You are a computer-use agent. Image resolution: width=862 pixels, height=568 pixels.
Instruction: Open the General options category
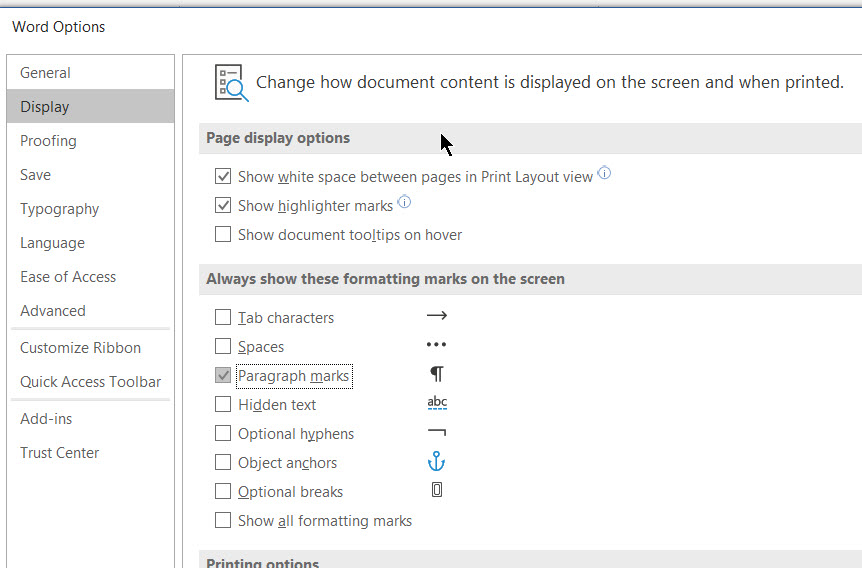pyautogui.click(x=91, y=73)
